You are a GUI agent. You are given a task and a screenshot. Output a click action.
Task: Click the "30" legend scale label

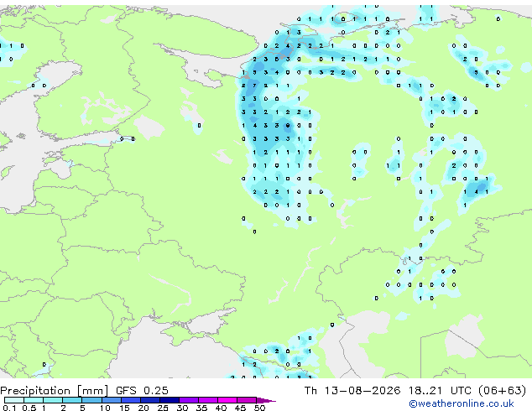tap(182, 408)
